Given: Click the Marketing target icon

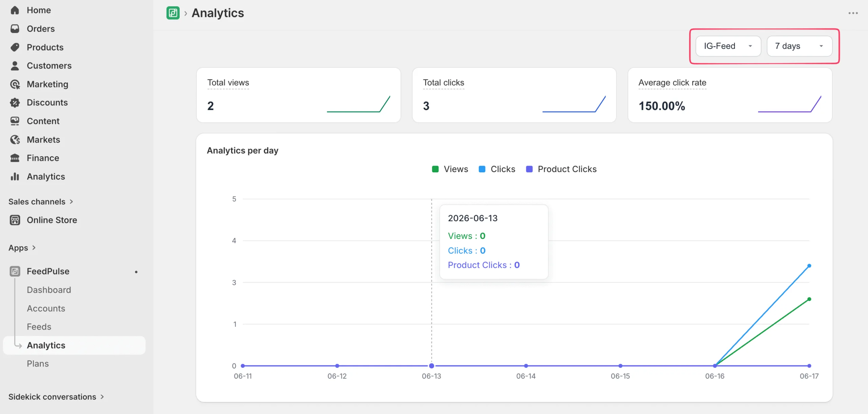Looking at the screenshot, I should click(15, 84).
